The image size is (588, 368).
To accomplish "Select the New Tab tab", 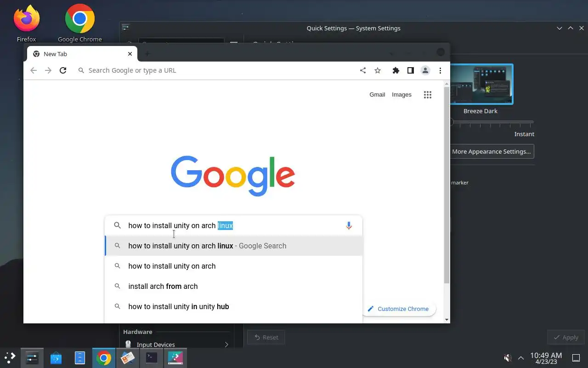I will (x=82, y=54).
